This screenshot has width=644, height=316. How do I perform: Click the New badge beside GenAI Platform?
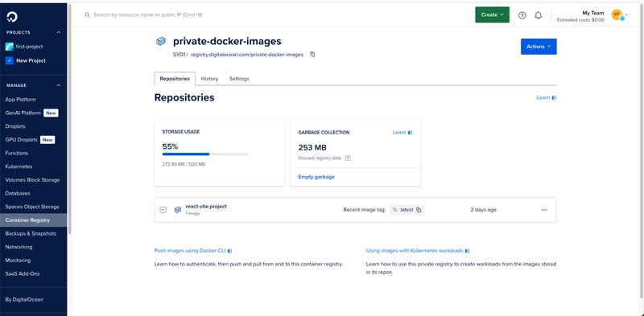pos(51,113)
